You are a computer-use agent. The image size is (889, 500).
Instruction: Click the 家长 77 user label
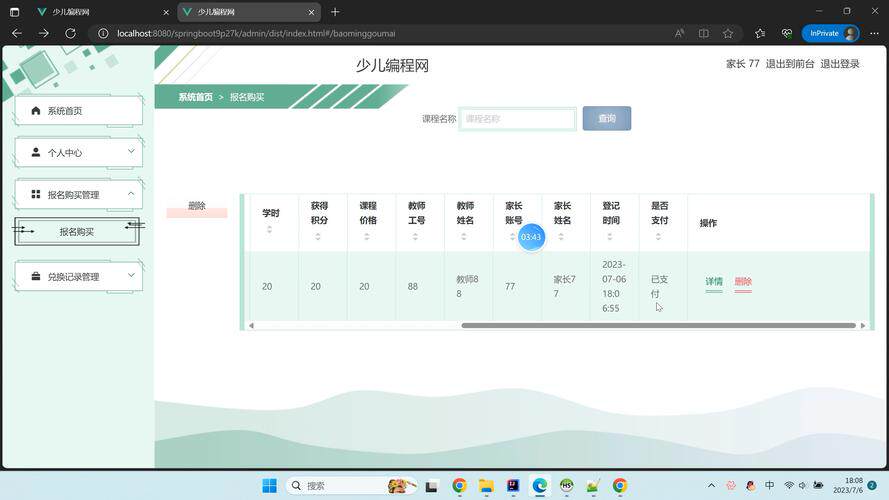742,64
